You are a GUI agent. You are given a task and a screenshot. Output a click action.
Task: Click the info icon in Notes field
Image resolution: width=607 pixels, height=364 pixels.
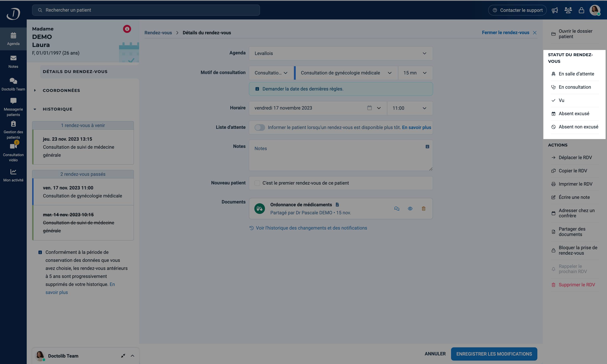(x=427, y=147)
